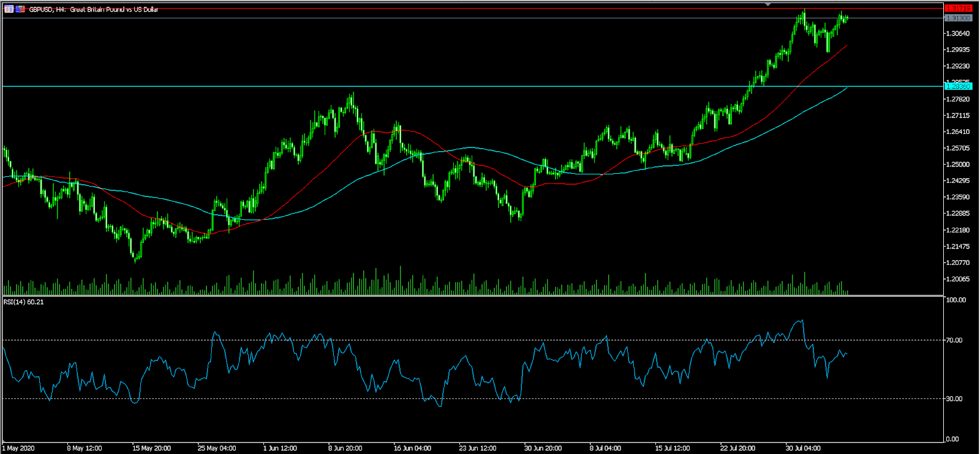Viewport: 980px width, 454px height.
Task: Click the 22 Jul 20:00 time label
Action: 738,448
